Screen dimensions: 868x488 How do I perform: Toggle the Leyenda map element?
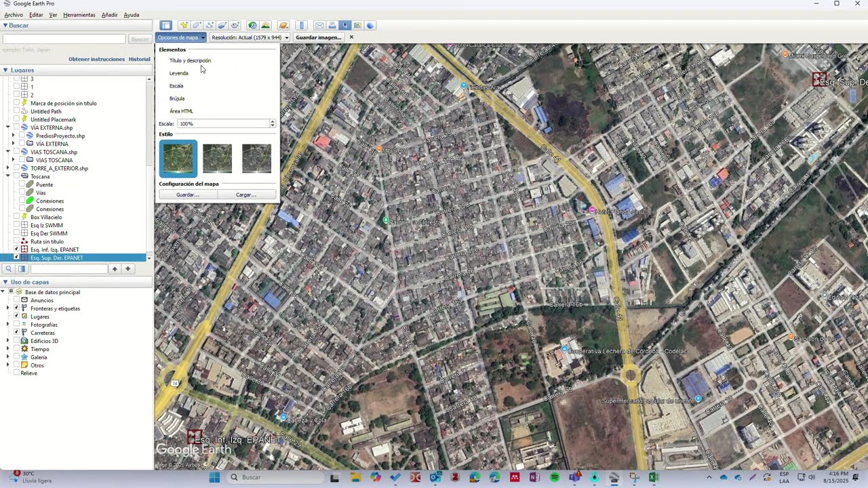pyautogui.click(x=179, y=73)
